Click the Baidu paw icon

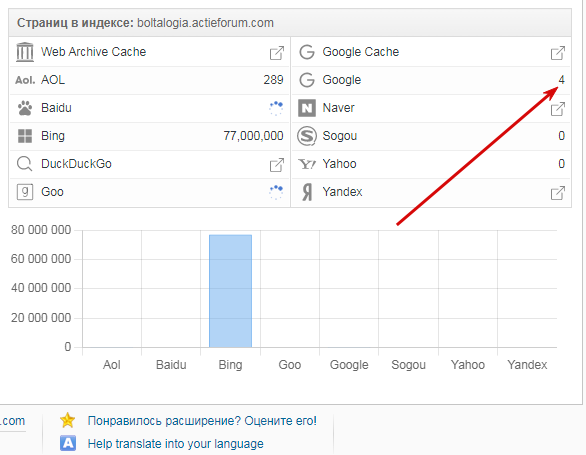point(25,108)
